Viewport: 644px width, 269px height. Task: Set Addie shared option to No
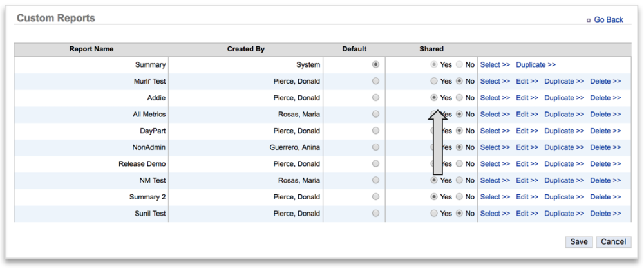[x=459, y=98]
